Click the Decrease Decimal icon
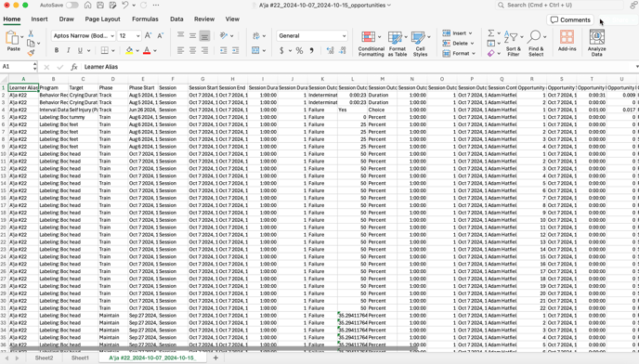 point(343,50)
